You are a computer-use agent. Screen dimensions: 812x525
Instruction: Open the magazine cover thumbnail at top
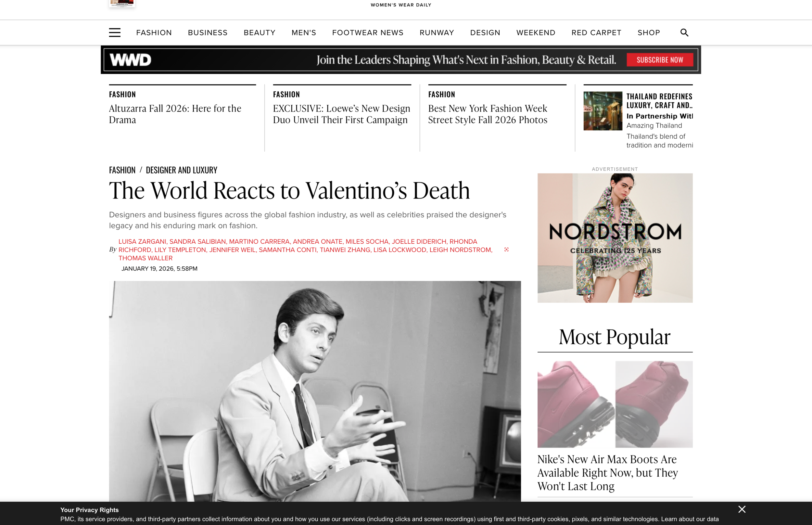click(122, 3)
